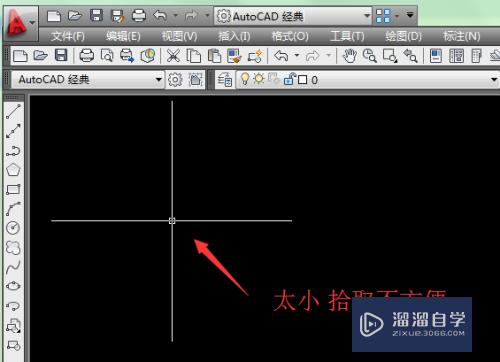Select the Zoom Window tool
This screenshot has width=500, height=362.
(x=390, y=56)
